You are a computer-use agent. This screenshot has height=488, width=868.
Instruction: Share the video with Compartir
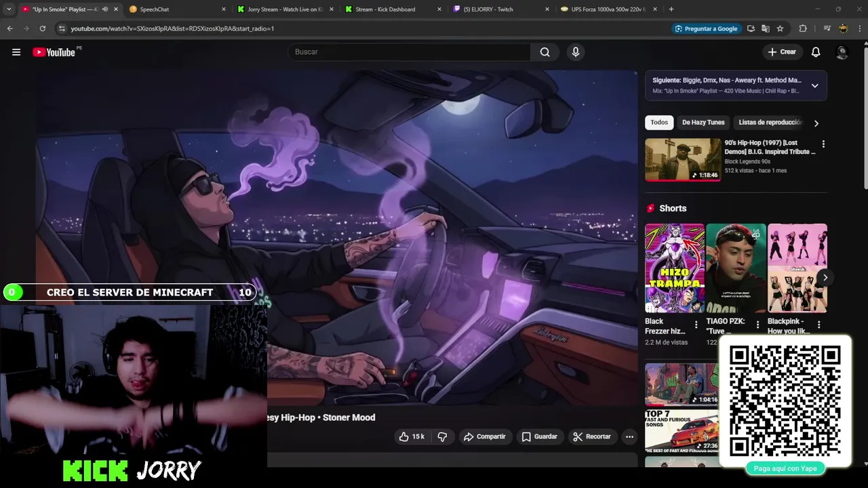click(x=484, y=436)
